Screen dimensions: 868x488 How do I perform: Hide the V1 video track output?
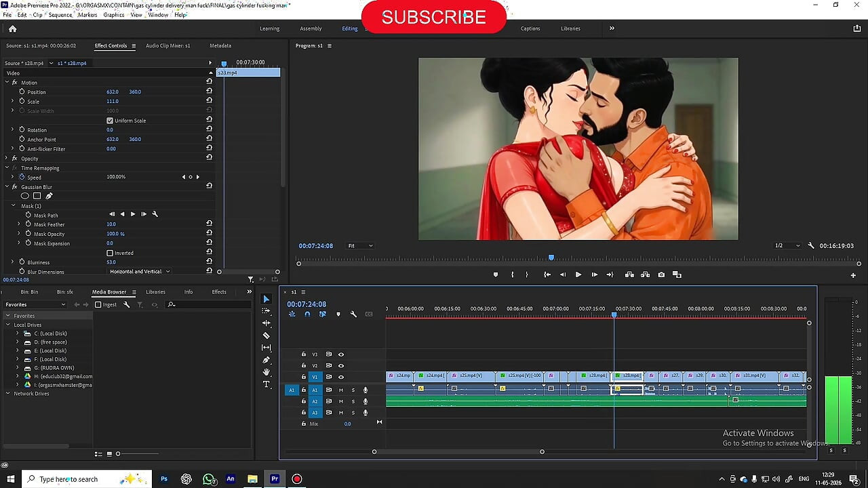(340, 377)
